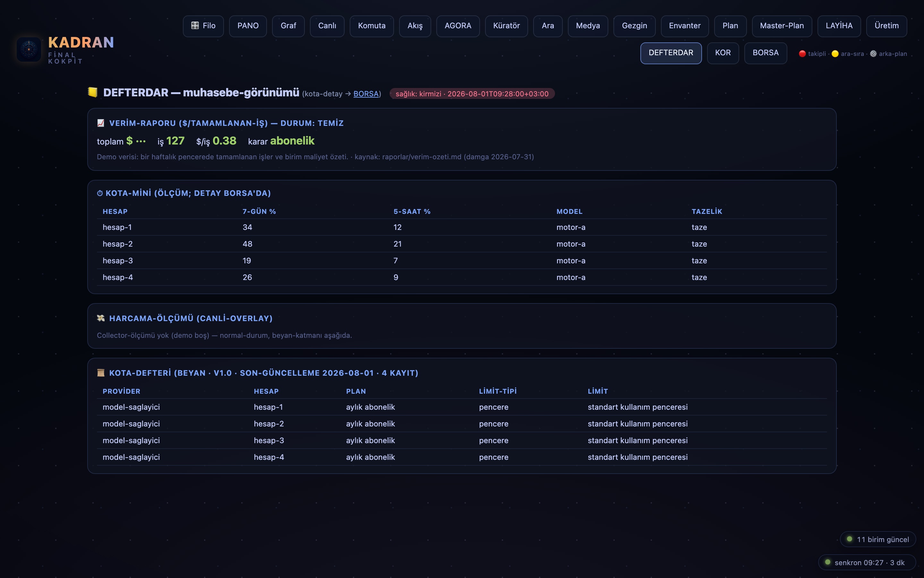This screenshot has height=578, width=924.
Task: Click hesap-2 row in KOTA-MİNİ table
Action: tap(462, 244)
